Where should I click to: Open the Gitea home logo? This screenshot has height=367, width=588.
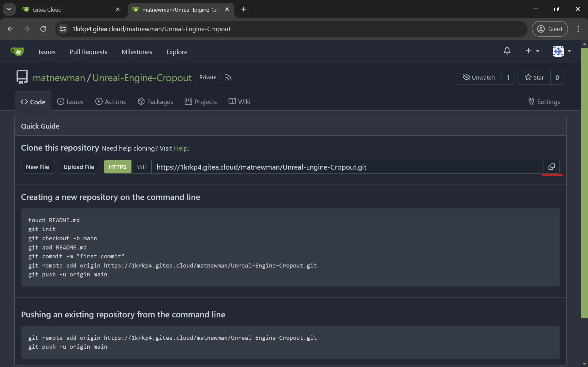tap(17, 51)
